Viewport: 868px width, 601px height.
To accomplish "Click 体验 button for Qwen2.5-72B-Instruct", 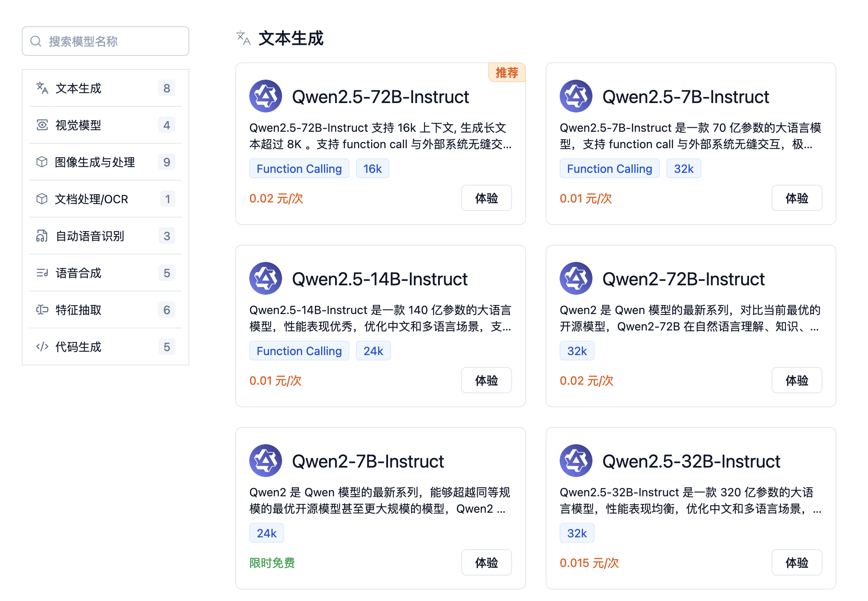I will [486, 198].
